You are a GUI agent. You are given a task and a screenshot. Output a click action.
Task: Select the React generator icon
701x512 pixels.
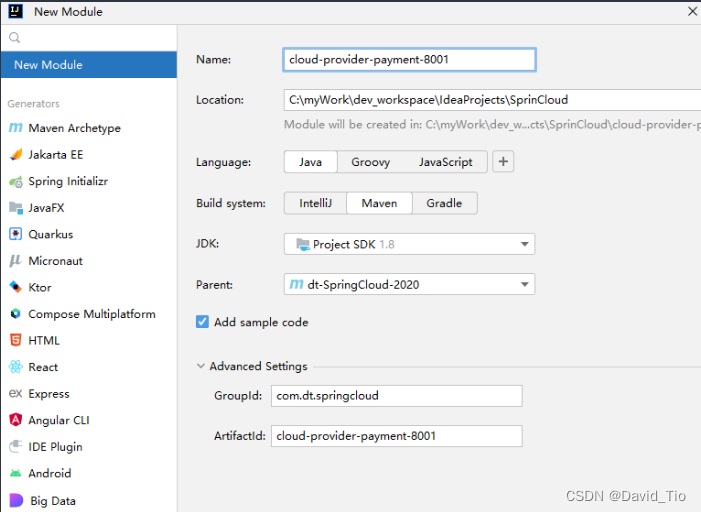tap(16, 367)
